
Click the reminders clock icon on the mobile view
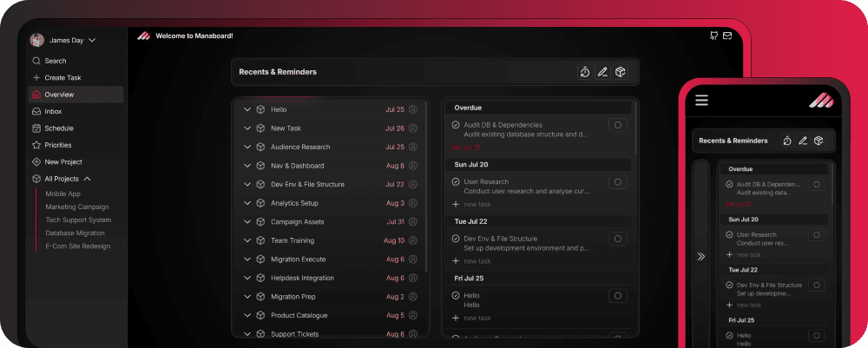[787, 141]
